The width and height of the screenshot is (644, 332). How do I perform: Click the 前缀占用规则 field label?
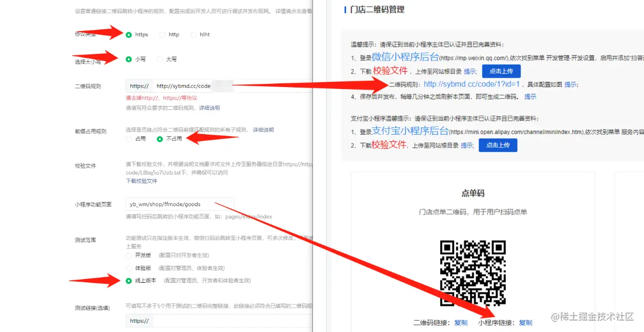[91, 132]
